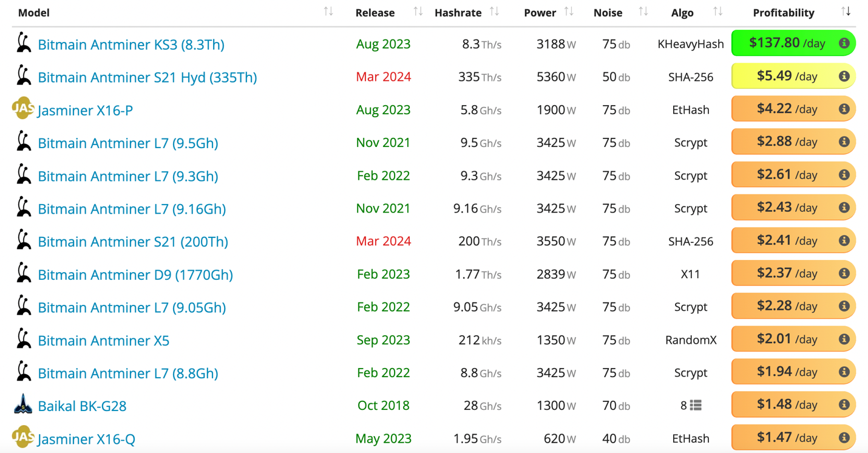Click Bitmain logo beside Antminer X5

[24, 339]
